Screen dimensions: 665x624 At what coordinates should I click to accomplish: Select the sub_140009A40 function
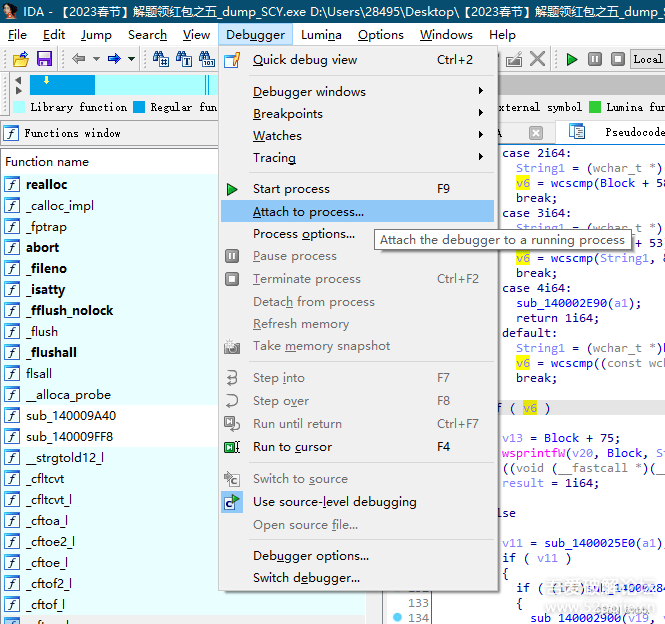(x=71, y=416)
